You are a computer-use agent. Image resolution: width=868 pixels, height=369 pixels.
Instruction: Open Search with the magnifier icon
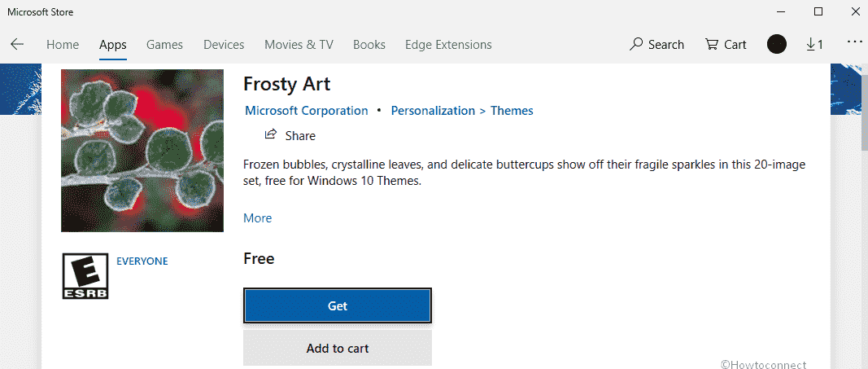click(636, 44)
